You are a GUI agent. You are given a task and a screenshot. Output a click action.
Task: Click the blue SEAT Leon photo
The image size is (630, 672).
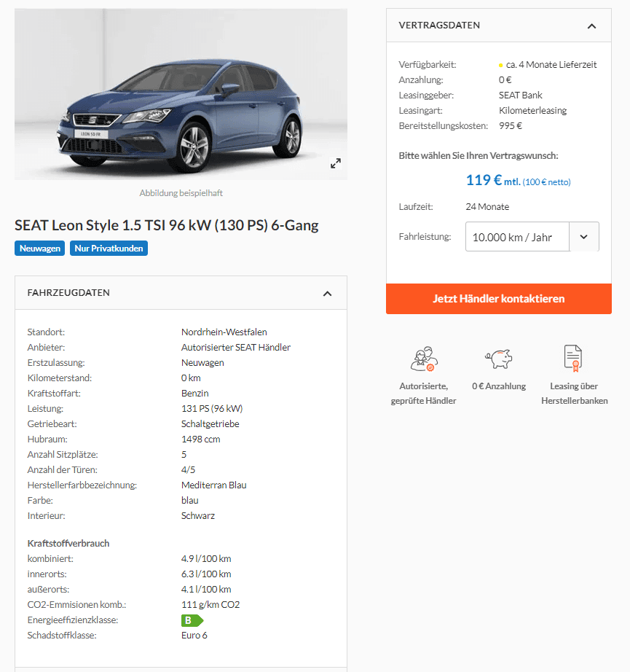tap(181, 94)
